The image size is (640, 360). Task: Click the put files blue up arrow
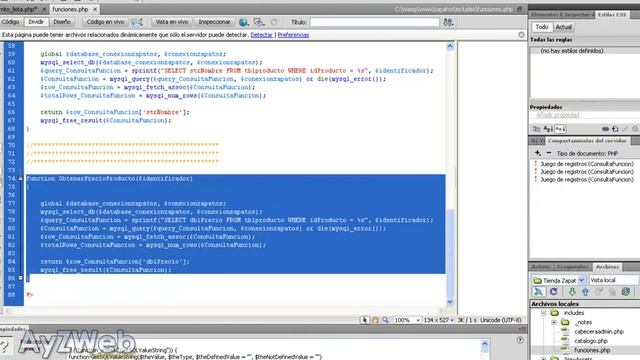(x=585, y=292)
